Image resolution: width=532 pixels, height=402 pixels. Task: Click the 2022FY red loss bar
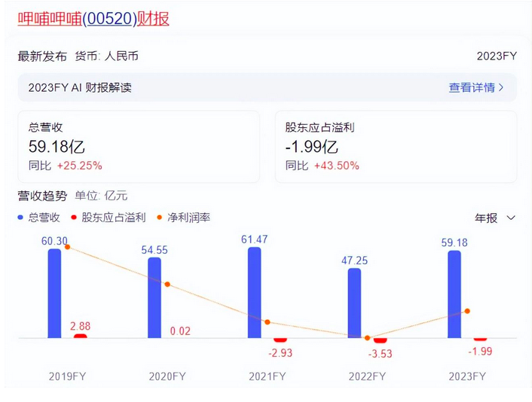(x=381, y=340)
